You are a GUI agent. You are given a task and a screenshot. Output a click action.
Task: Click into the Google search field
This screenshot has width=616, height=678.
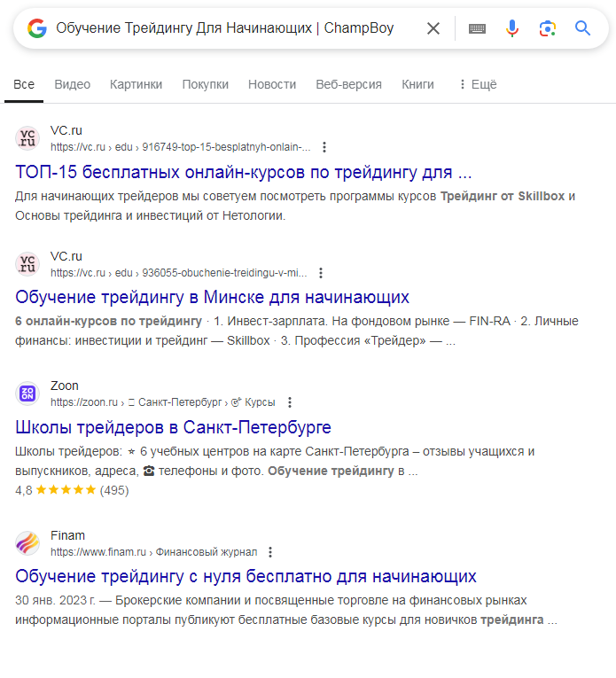point(226,28)
